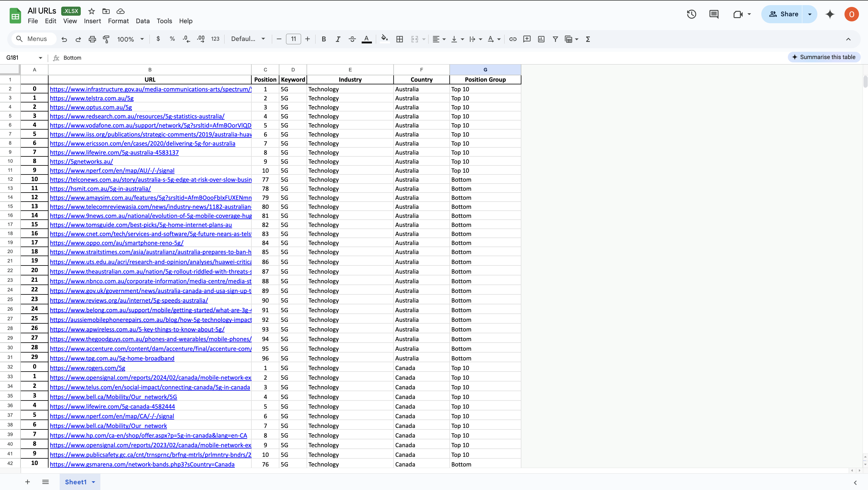Open Google Sheets home icon
Viewport: 868px width, 490px height.
15,15
